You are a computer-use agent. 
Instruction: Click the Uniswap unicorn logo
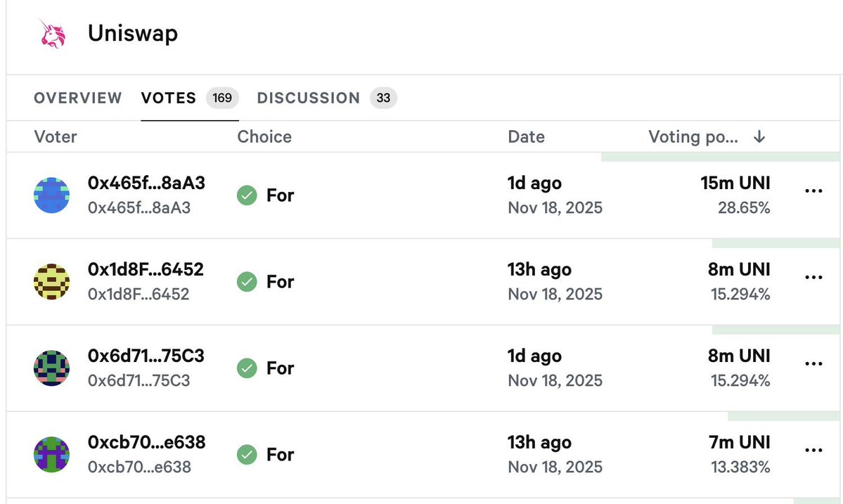[x=52, y=34]
